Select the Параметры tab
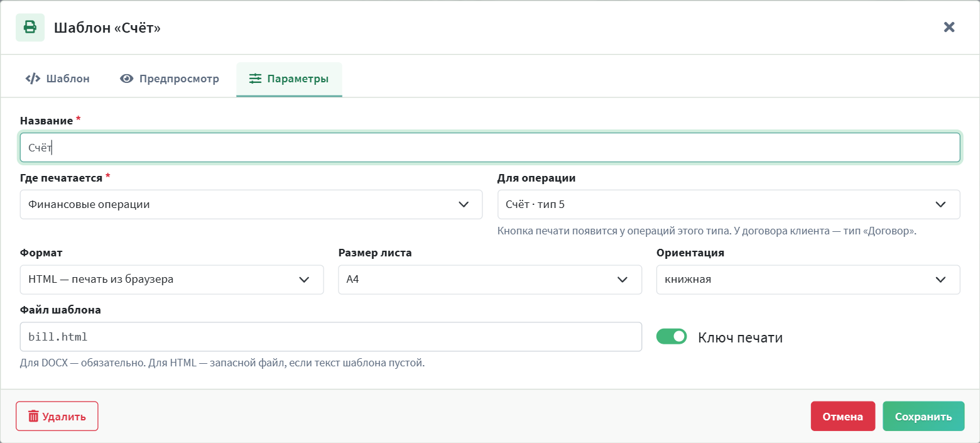The image size is (980, 443). (289, 79)
